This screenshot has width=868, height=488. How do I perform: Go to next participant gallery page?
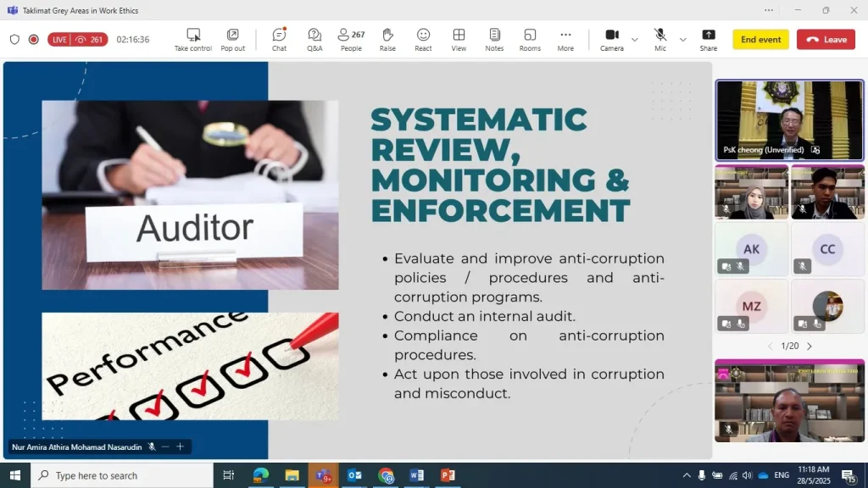click(x=810, y=347)
